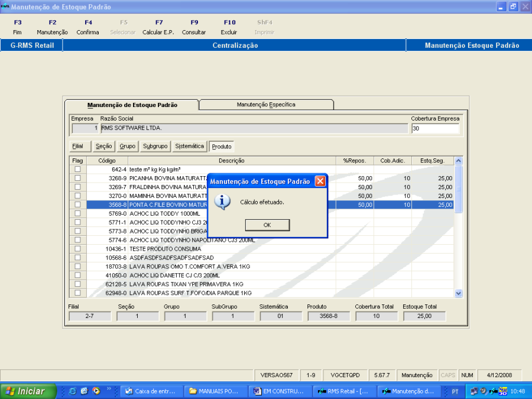Screen dimensions: 532x399
Task: Click the PT language indicator
Action: point(455,391)
